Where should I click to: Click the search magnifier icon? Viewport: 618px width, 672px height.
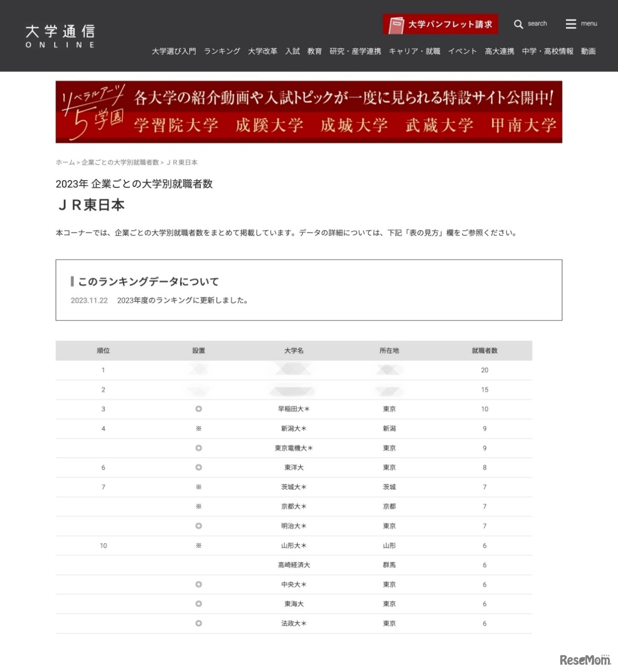coord(518,24)
